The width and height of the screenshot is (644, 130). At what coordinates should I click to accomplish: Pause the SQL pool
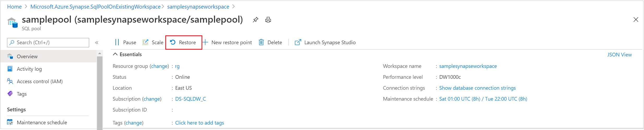tap(125, 42)
